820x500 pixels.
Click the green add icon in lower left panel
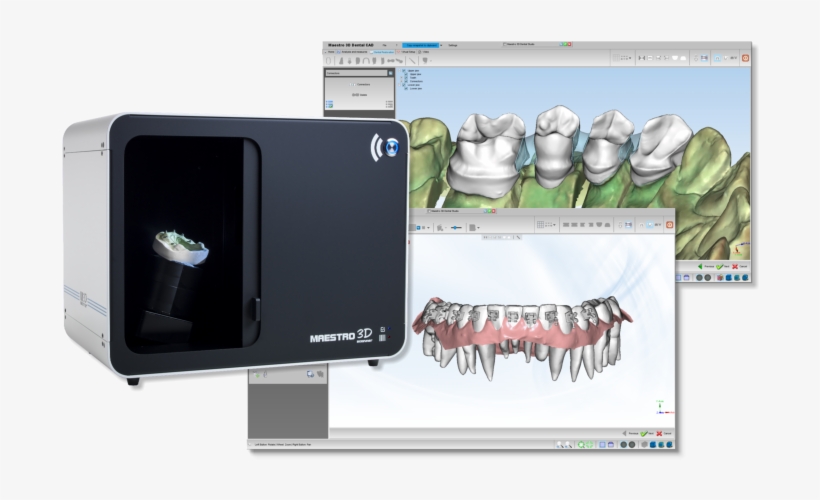point(257,375)
